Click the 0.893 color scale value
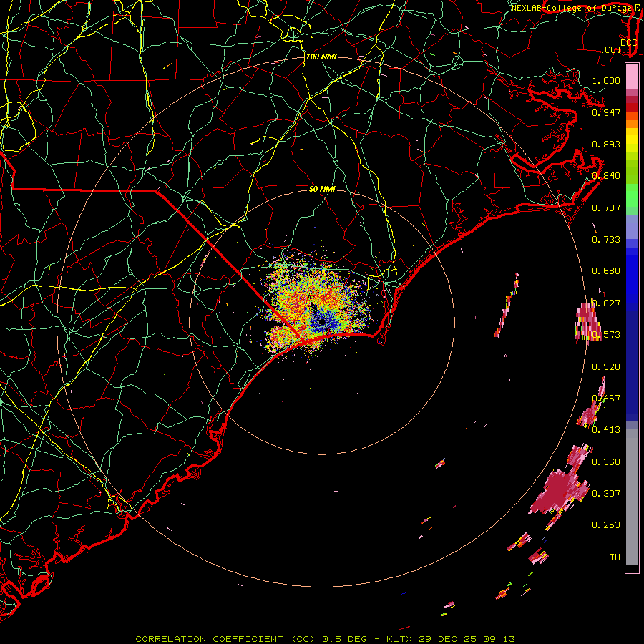 tap(606, 144)
